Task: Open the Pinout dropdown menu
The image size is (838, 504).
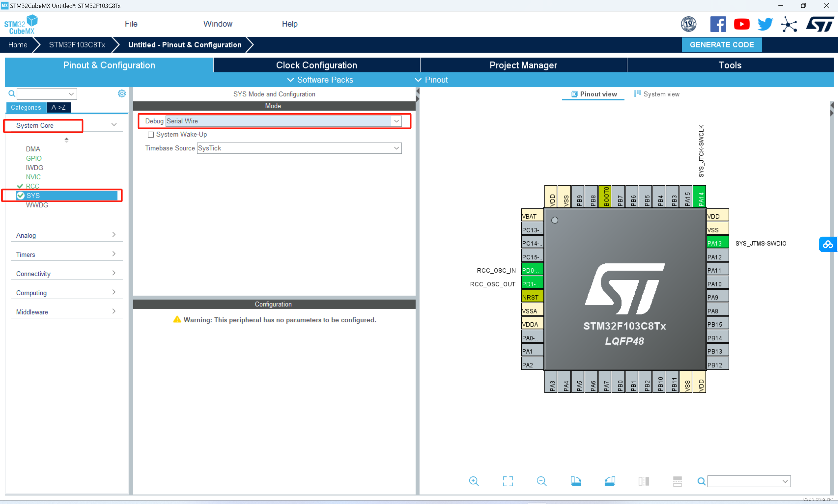Action: (431, 80)
